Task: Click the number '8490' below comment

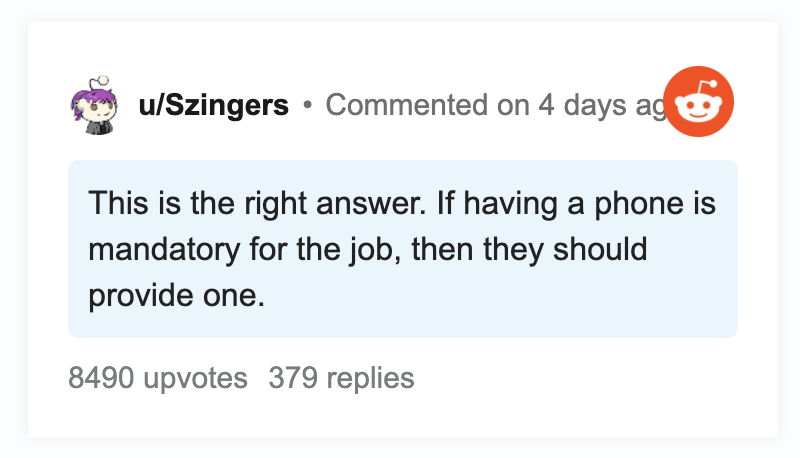Action: pyautogui.click(x=101, y=378)
